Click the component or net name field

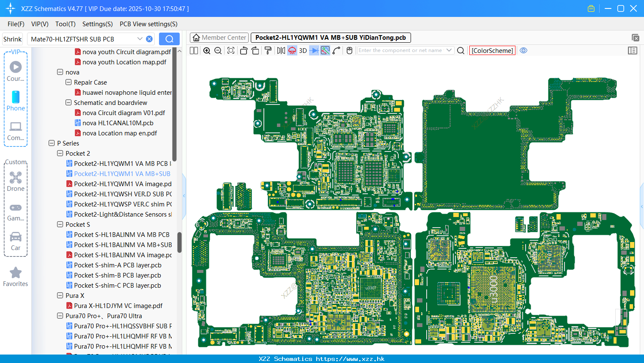click(400, 50)
